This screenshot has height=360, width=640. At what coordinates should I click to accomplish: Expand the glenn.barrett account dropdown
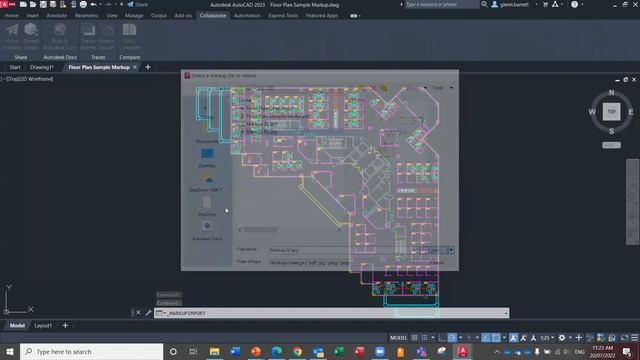[536, 4]
